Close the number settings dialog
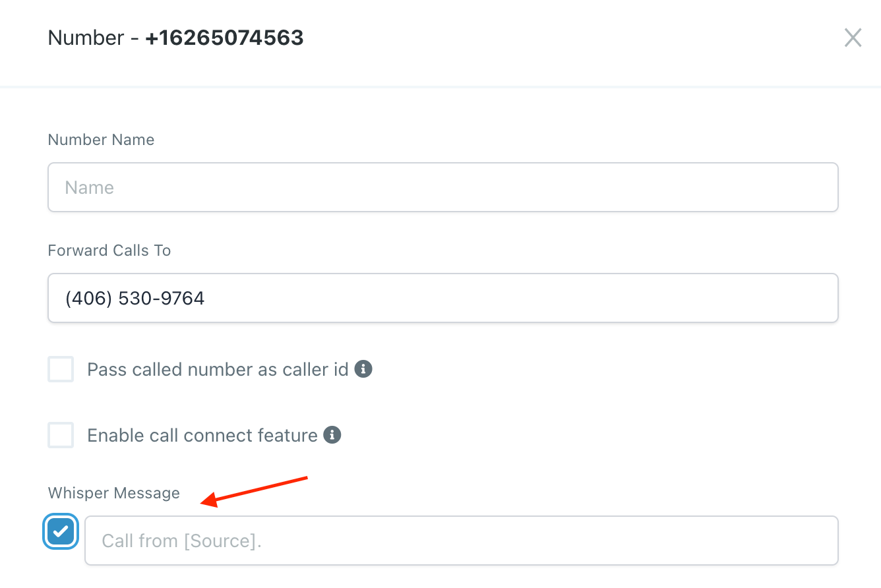The image size is (881, 588). tap(853, 38)
